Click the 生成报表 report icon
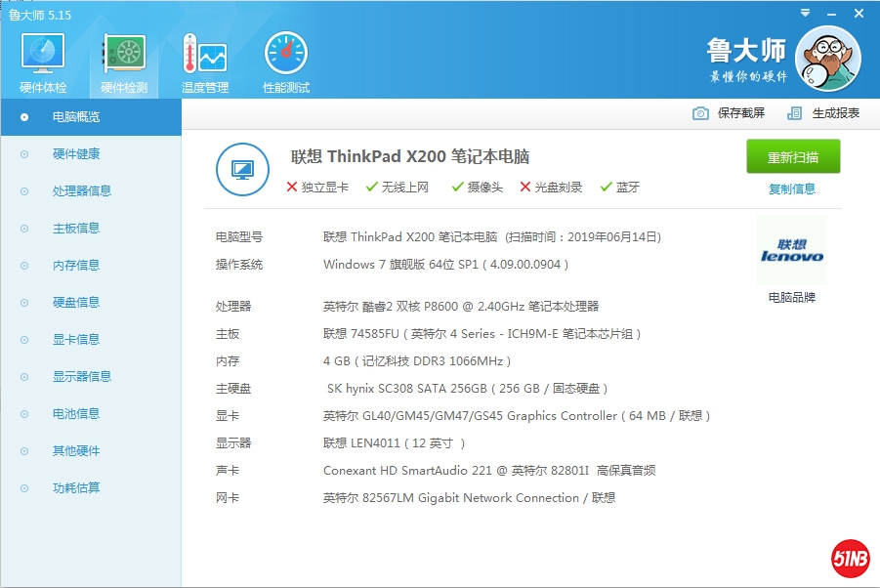Image resolution: width=880 pixels, height=588 pixels. coord(795,113)
